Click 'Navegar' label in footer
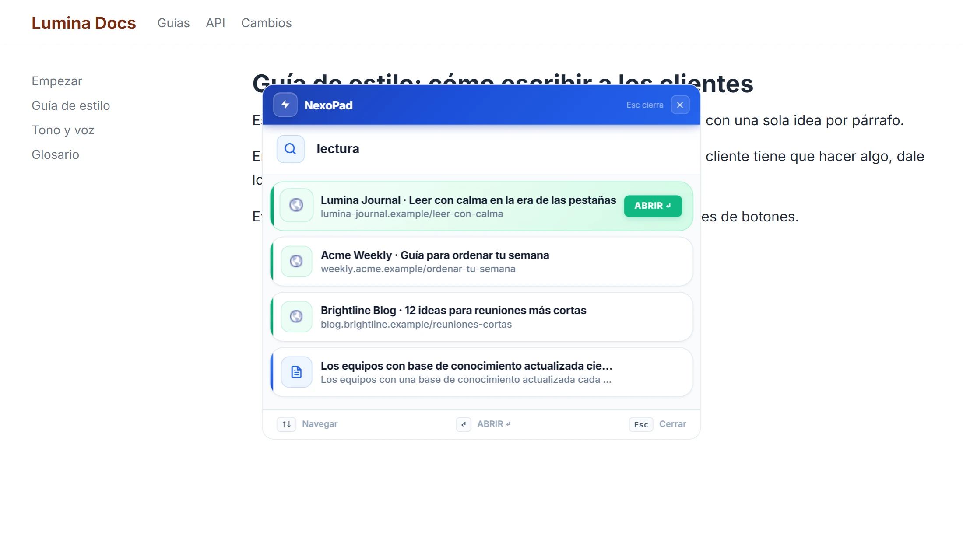The height and width of the screenshot is (560, 963). click(320, 424)
